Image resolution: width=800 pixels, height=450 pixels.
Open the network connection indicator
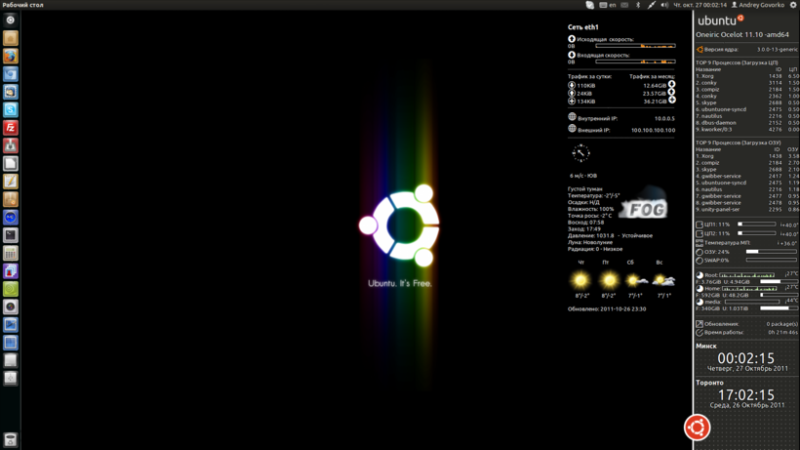point(651,5)
